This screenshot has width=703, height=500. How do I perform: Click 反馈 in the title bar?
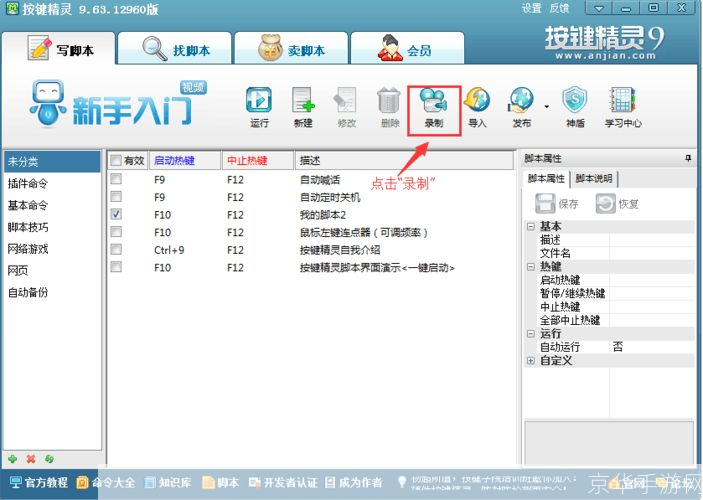[559, 8]
